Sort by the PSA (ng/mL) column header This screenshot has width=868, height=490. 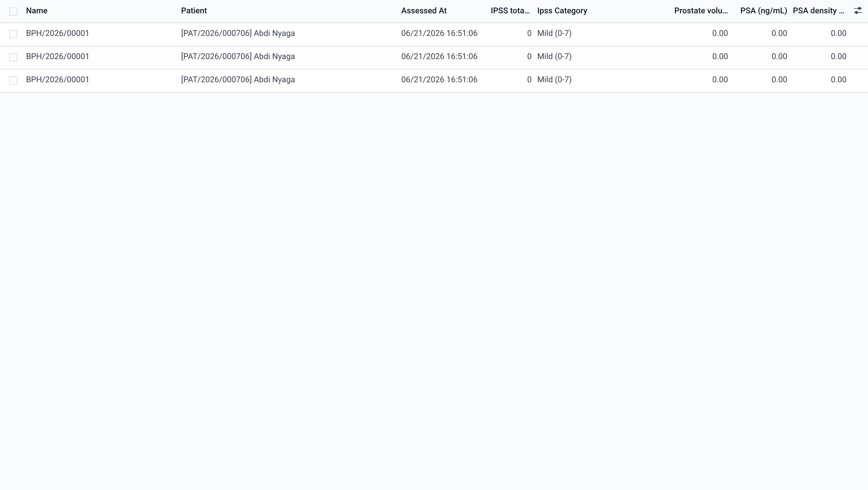click(764, 11)
